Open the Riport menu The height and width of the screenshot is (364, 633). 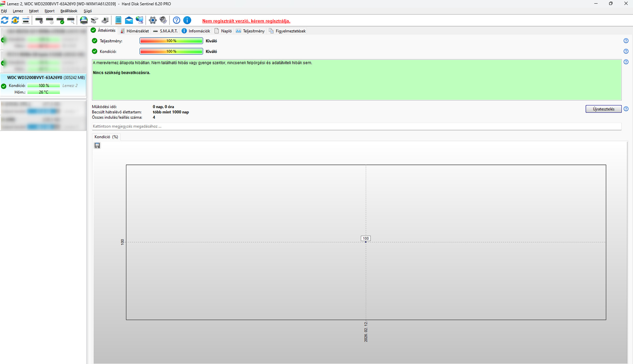click(x=49, y=11)
